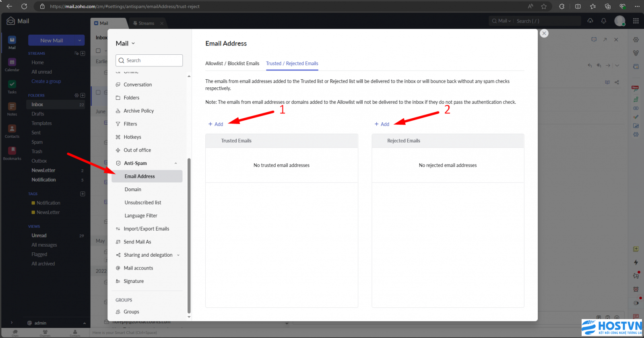Open the Bookmarks app icon
The width and height of the screenshot is (644, 338).
[x=12, y=151]
